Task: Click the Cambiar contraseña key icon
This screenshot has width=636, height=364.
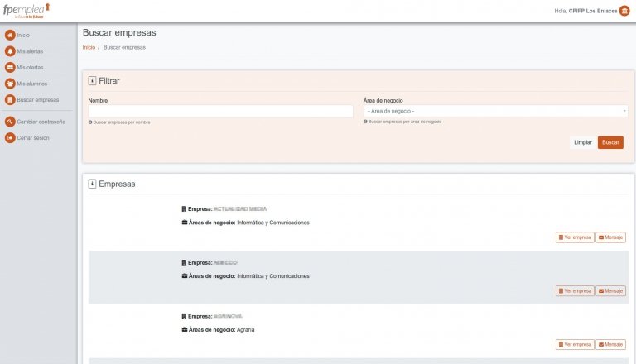Action: [x=10, y=122]
